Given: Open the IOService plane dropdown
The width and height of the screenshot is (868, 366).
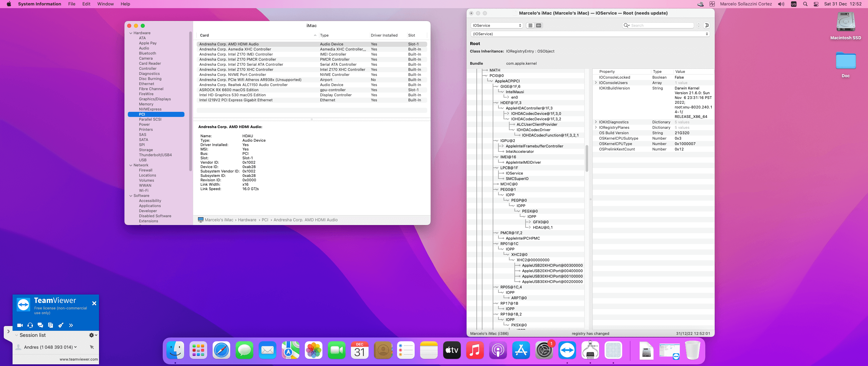Looking at the screenshot, I should point(497,25).
